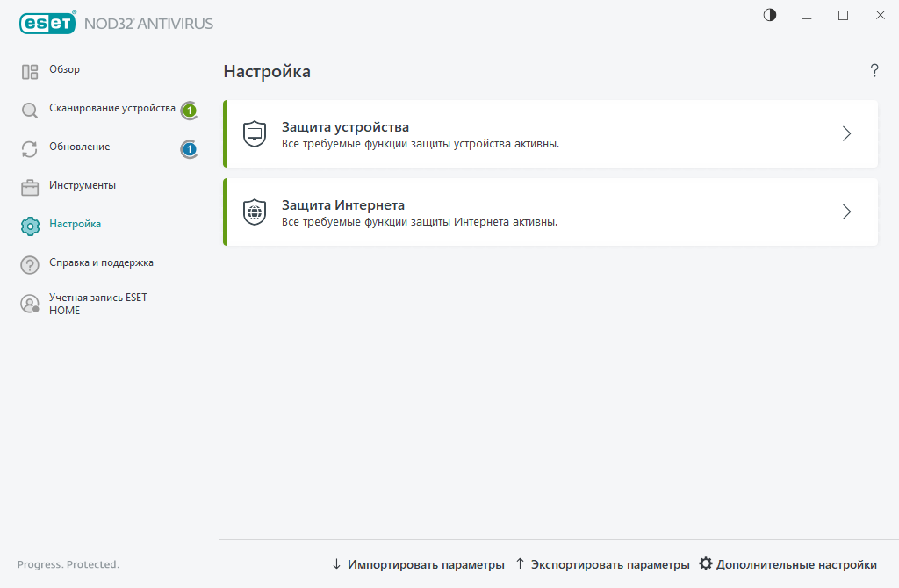This screenshot has width=899, height=588.
Task: Open Учетная запись ESET HOME
Action: (x=98, y=304)
